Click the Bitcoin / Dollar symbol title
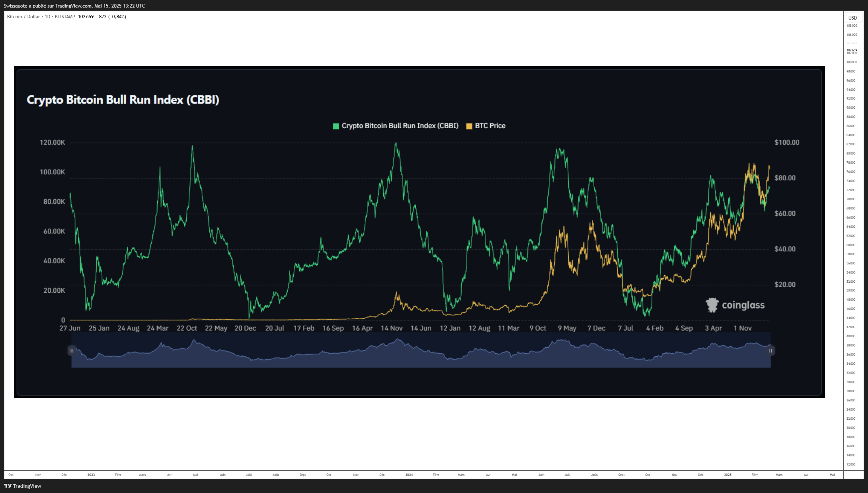 [x=23, y=17]
